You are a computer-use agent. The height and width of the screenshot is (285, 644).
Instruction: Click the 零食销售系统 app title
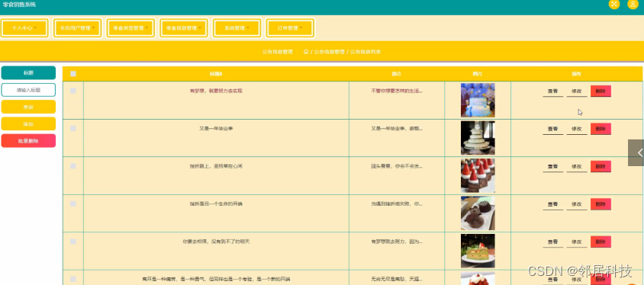19,5
